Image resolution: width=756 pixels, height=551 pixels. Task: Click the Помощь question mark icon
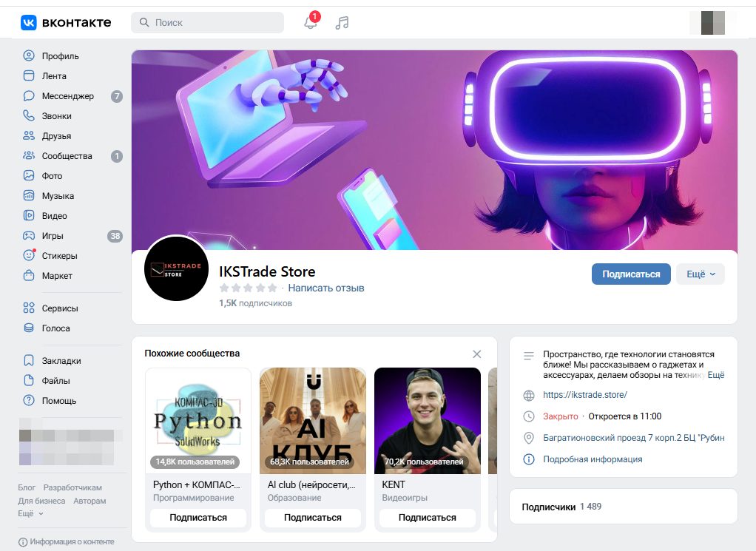point(29,401)
